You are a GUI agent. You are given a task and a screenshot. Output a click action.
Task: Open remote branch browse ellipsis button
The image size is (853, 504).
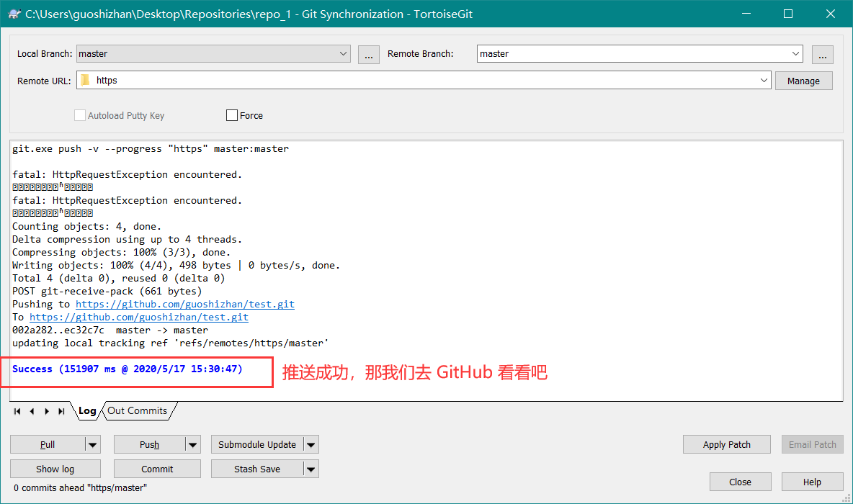(x=822, y=55)
